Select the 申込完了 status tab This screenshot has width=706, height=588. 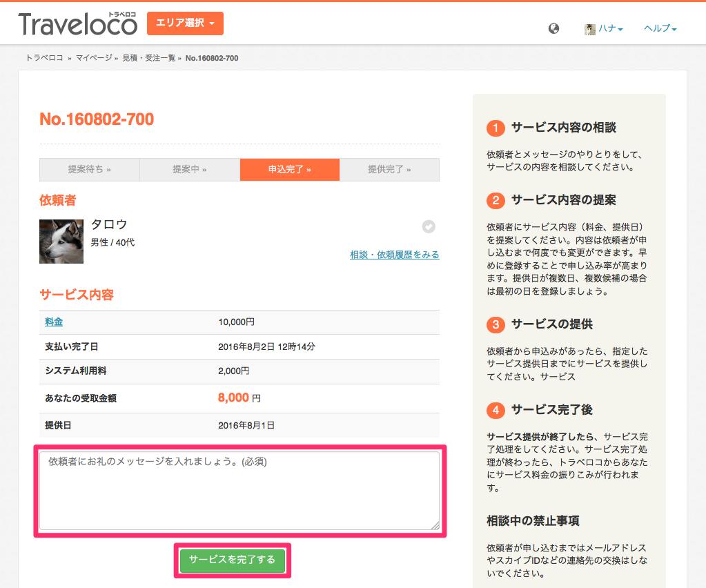pyautogui.click(x=290, y=170)
